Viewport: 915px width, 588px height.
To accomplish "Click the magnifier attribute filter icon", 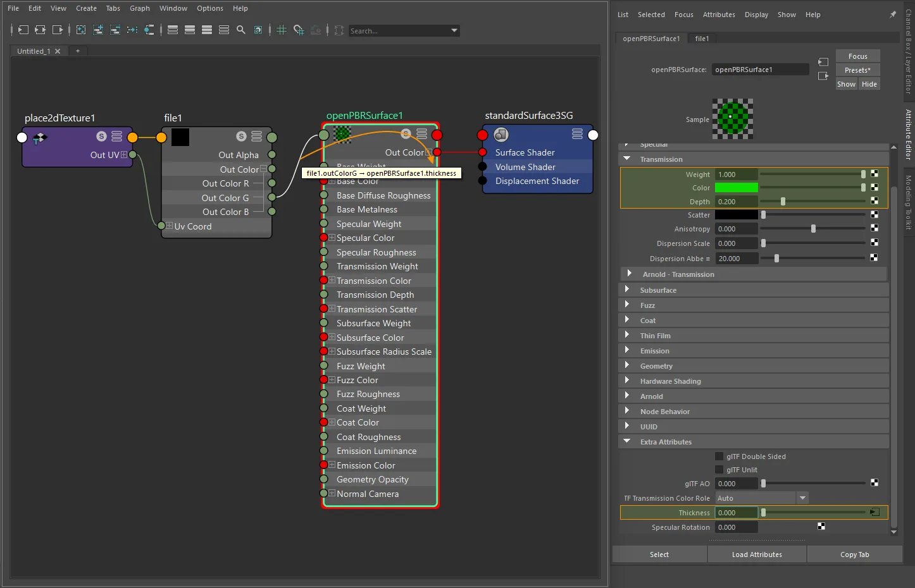I will click(241, 30).
